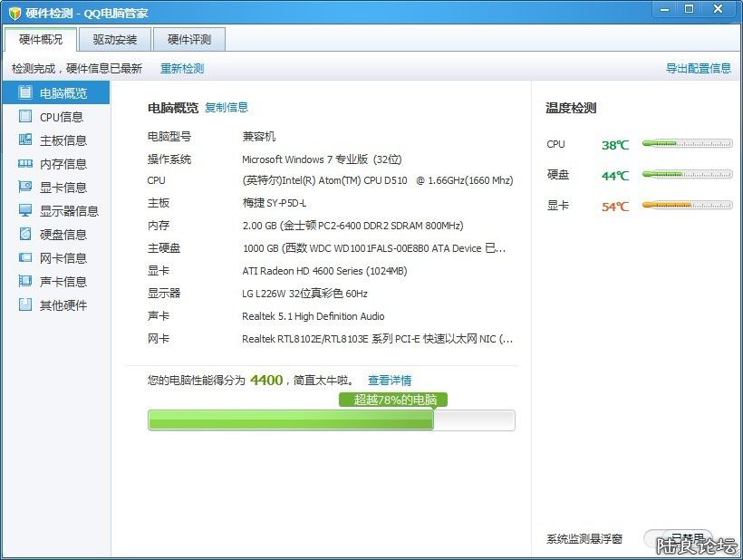This screenshot has width=743, height=560.
Task: Click the 声卡信息 sound card icon
Action: coord(24,282)
